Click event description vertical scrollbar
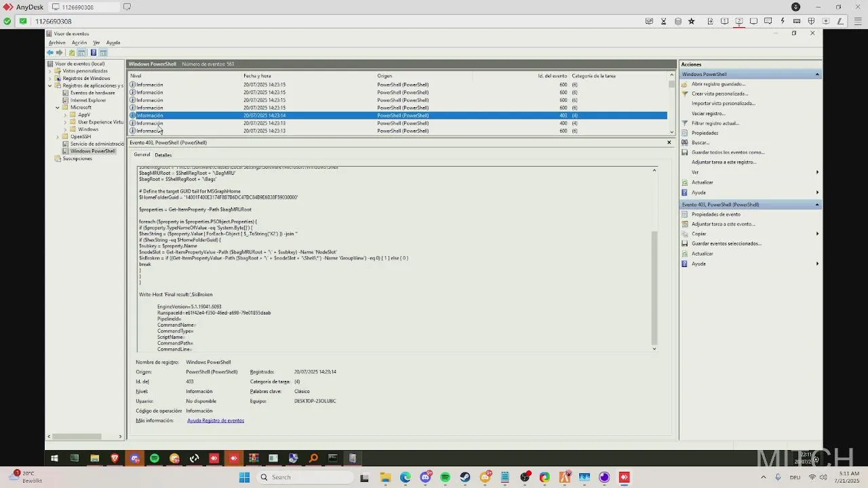Image resolution: width=868 pixels, height=488 pixels. click(x=654, y=287)
